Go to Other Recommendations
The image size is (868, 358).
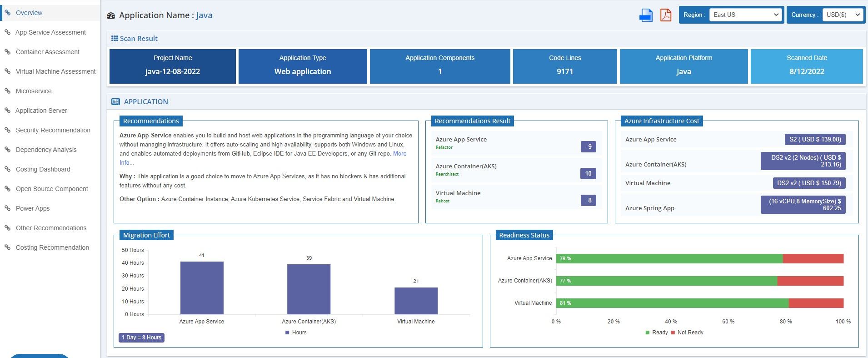51,228
